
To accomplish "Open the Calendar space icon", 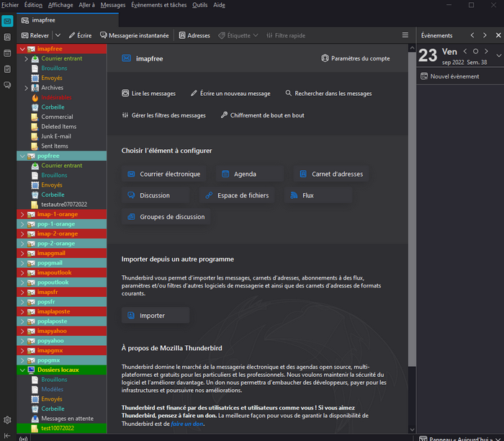I will pos(7,53).
